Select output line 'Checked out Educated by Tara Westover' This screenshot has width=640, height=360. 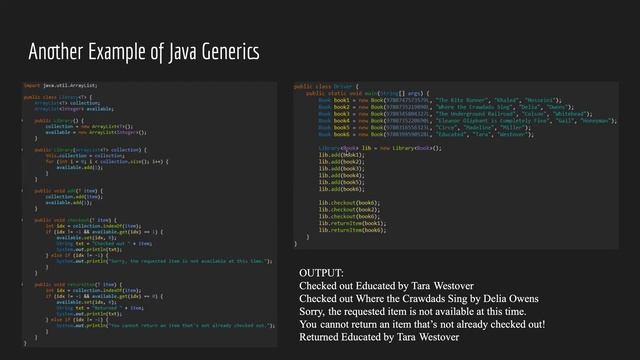click(386, 286)
